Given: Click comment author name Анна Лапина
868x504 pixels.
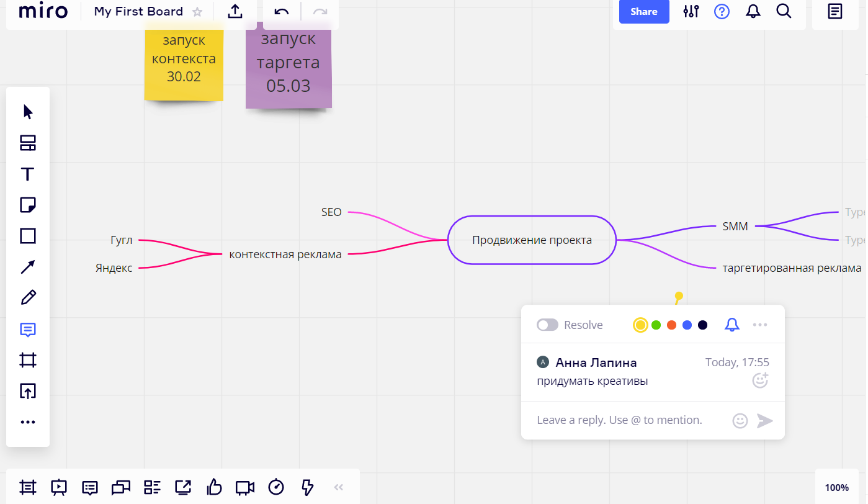Looking at the screenshot, I should point(596,362).
